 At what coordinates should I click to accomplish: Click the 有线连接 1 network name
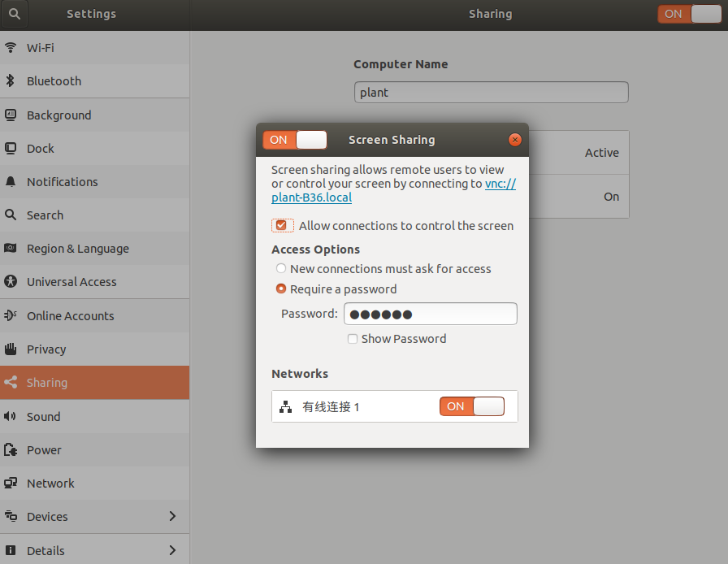(x=331, y=407)
